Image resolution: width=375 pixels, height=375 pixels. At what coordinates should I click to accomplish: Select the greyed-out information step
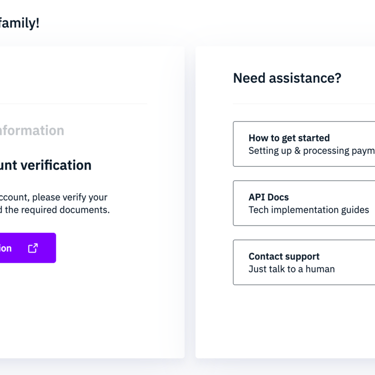(x=32, y=130)
